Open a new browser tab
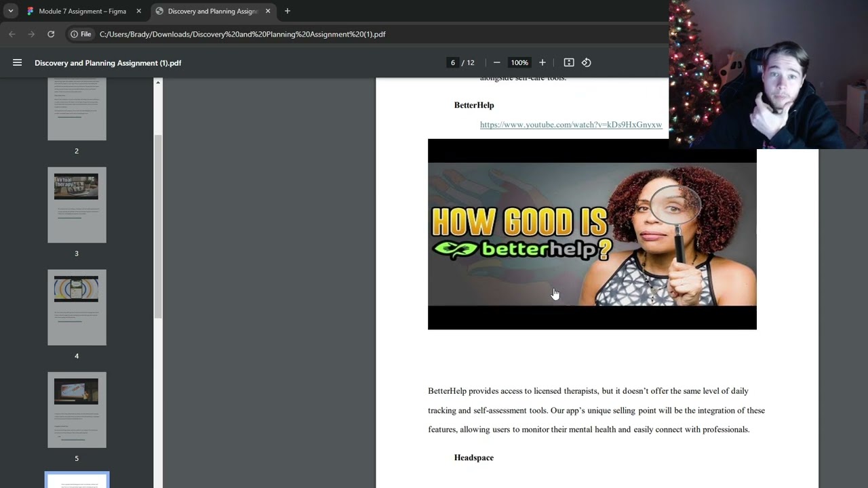The image size is (868, 488). [288, 11]
